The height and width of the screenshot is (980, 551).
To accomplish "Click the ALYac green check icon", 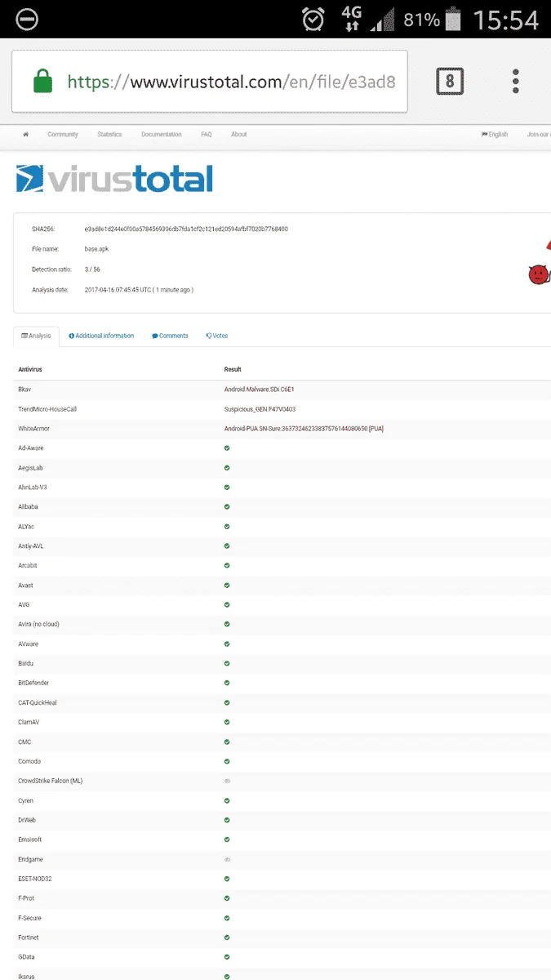I will (227, 526).
